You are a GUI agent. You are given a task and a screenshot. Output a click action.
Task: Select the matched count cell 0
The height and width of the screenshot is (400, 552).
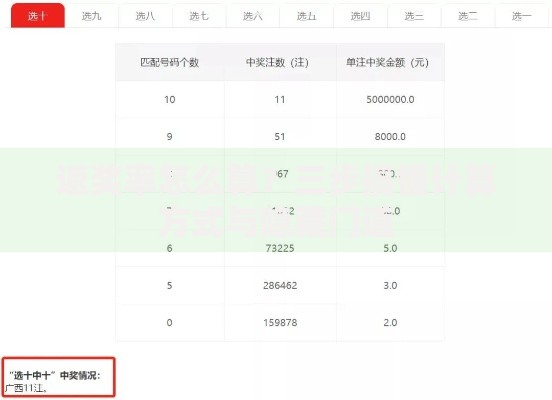[170, 323]
